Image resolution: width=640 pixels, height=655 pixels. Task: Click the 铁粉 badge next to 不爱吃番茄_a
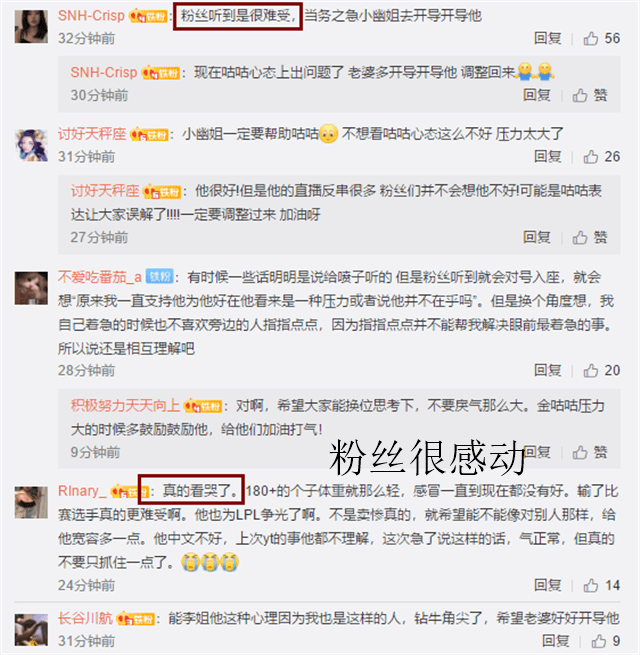159,277
